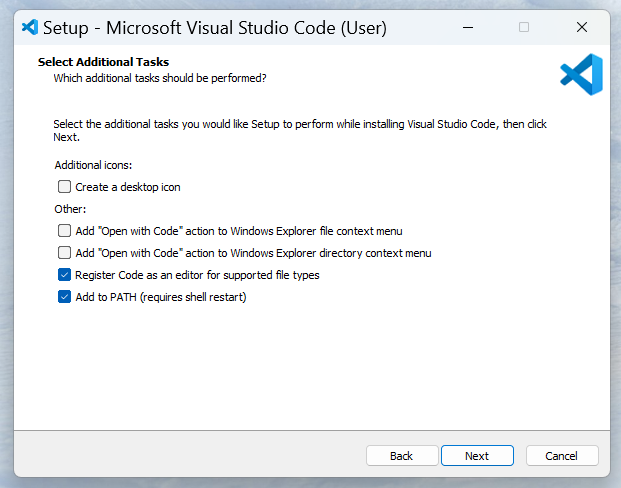Click the Additional icons: label

coord(93,165)
